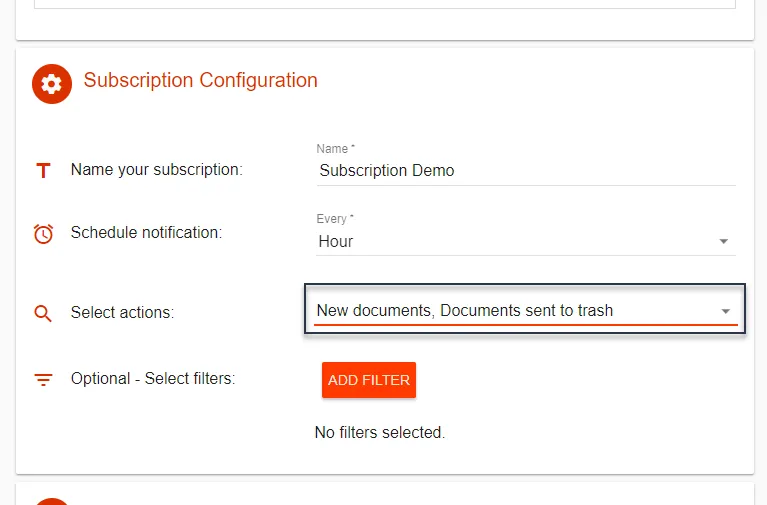The image size is (767, 505).
Task: Open the Select actions dropdown
Action: [x=525, y=309]
